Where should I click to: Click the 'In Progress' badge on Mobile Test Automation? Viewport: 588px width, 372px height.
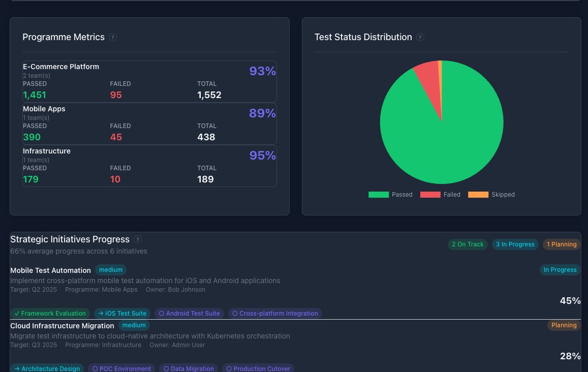click(x=560, y=270)
